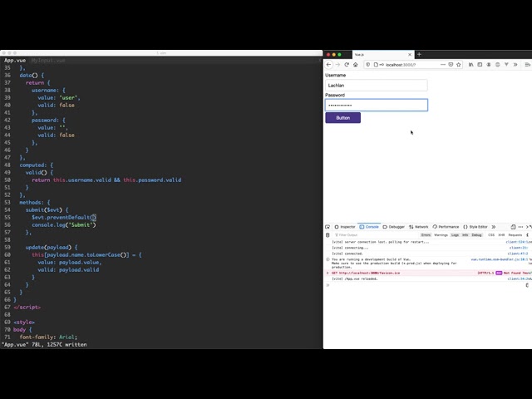The height and width of the screenshot is (399, 532).
Task: Close the Vue.js browser tab
Action: [x=410, y=55]
